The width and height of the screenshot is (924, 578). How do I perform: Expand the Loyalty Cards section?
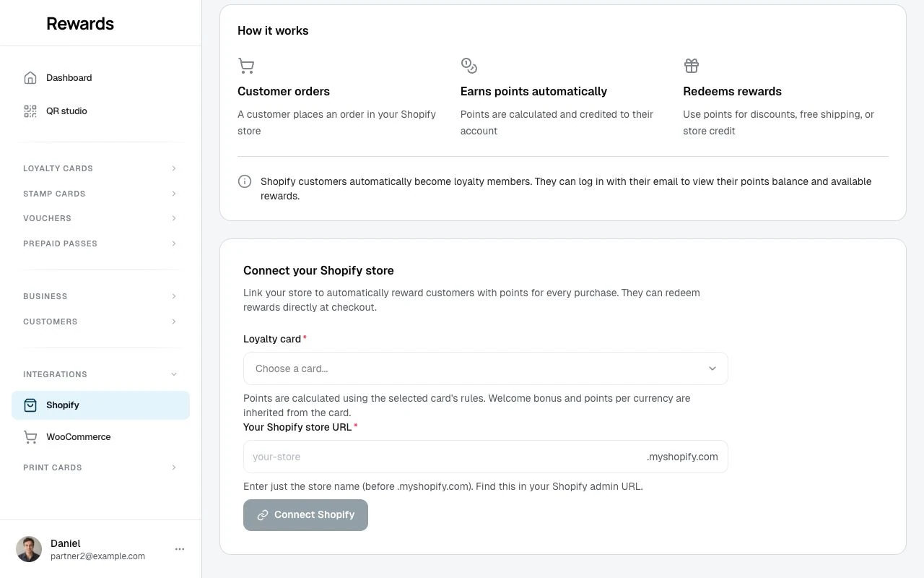[x=100, y=168]
